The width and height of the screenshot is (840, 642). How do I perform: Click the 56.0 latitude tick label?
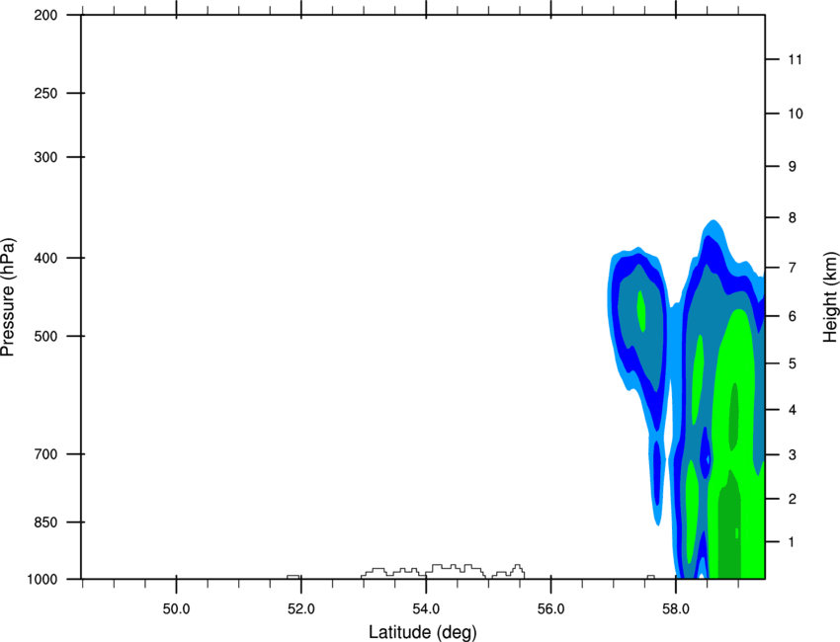(x=551, y=609)
